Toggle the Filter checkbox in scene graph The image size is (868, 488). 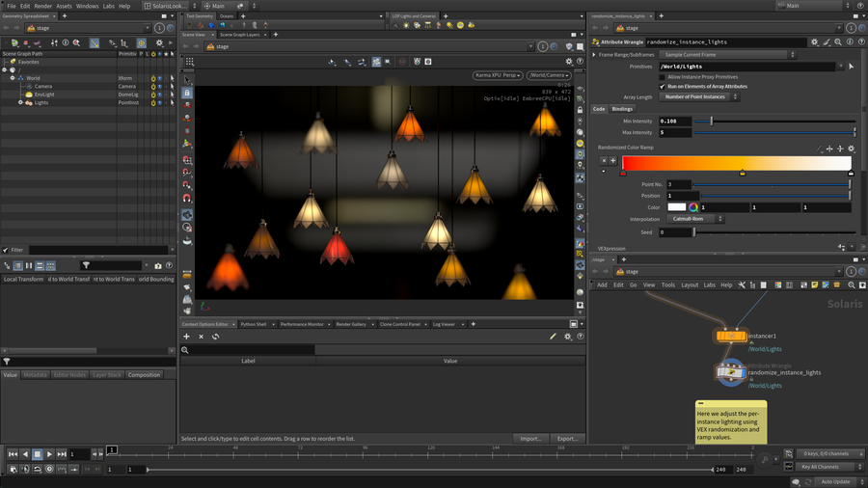click(6, 250)
